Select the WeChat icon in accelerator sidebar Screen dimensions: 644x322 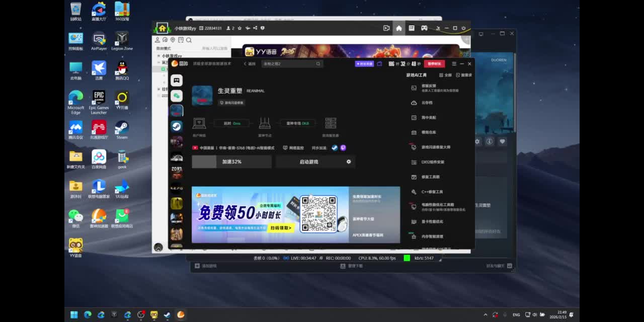click(x=176, y=95)
